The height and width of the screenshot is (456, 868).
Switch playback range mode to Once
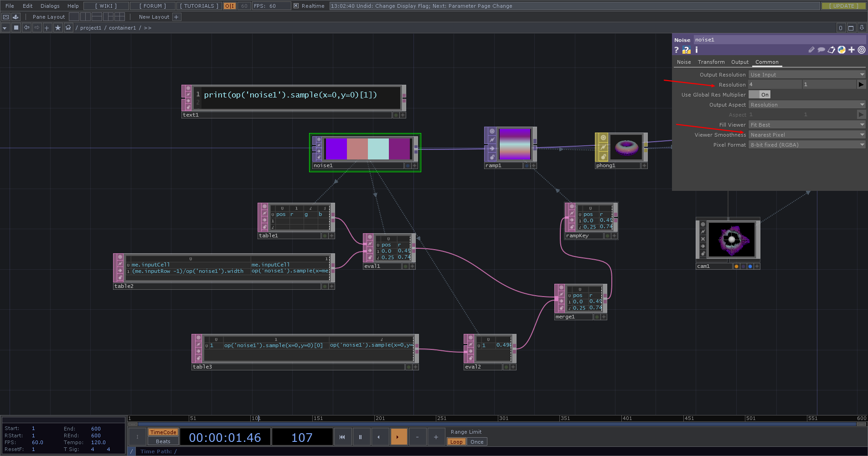pos(476,441)
